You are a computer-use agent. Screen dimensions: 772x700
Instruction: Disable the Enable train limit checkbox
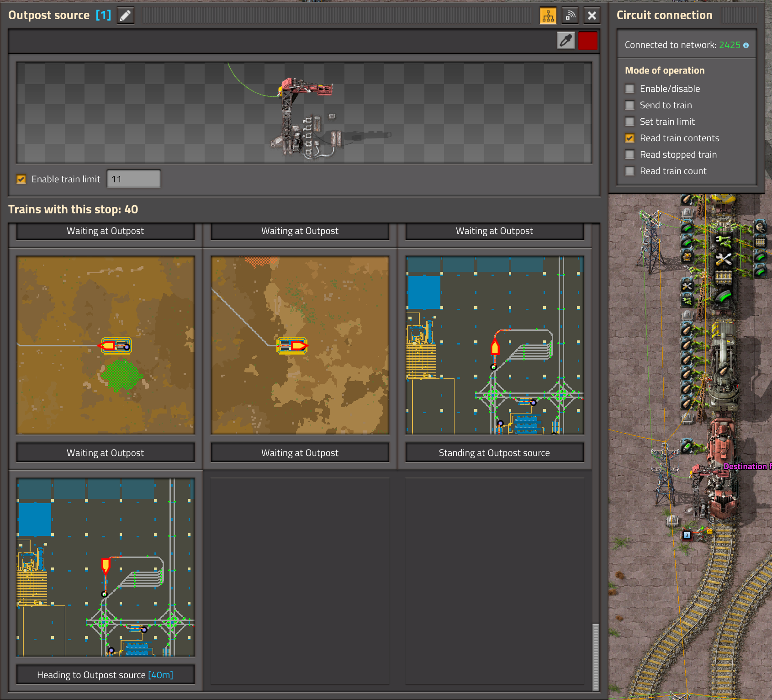coord(21,179)
